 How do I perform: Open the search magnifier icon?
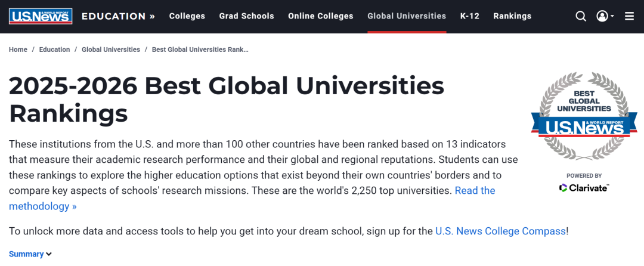click(580, 16)
